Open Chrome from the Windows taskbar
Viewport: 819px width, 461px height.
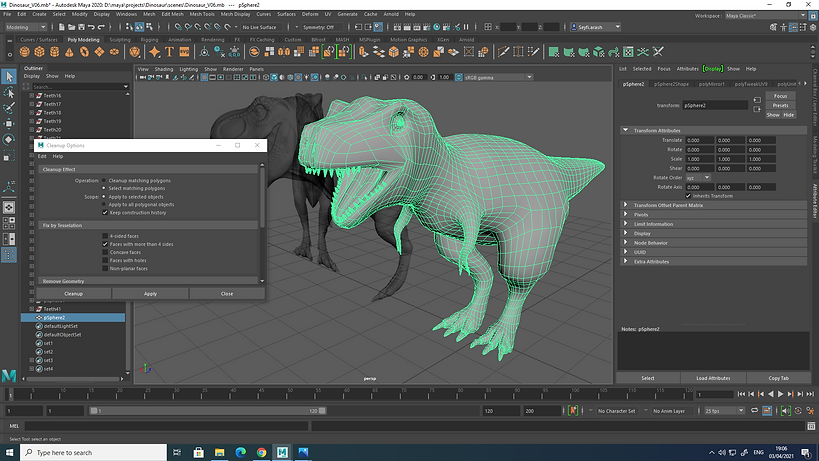(261, 452)
